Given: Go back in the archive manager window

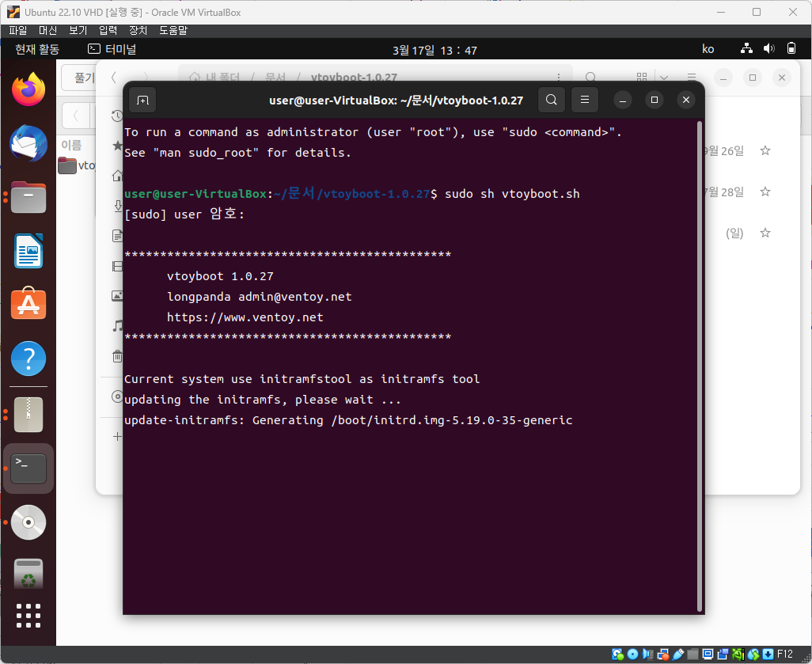Looking at the screenshot, I should (76, 115).
